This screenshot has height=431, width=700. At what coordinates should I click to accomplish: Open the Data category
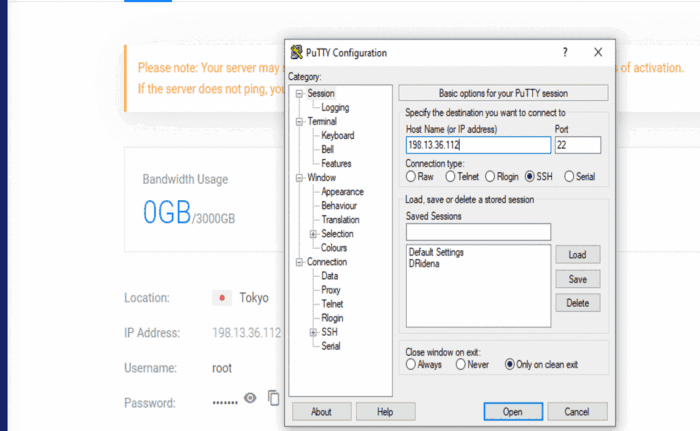click(329, 276)
